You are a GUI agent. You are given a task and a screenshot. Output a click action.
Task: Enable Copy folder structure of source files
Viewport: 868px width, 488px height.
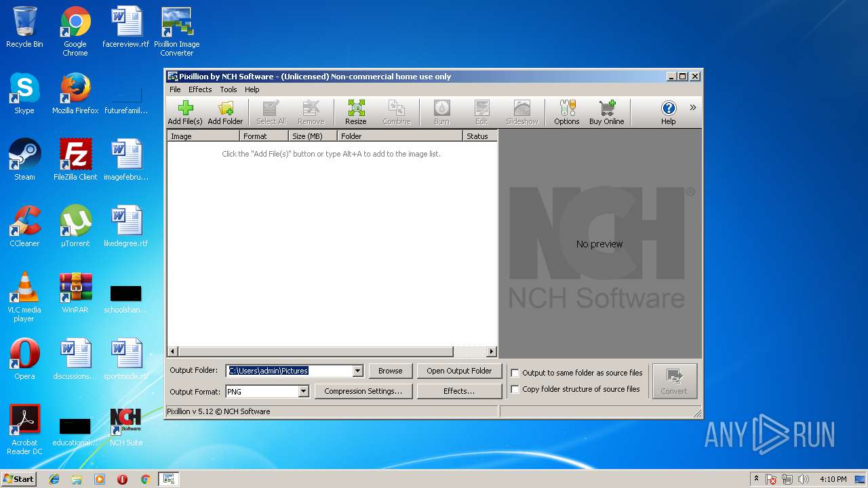[515, 389]
